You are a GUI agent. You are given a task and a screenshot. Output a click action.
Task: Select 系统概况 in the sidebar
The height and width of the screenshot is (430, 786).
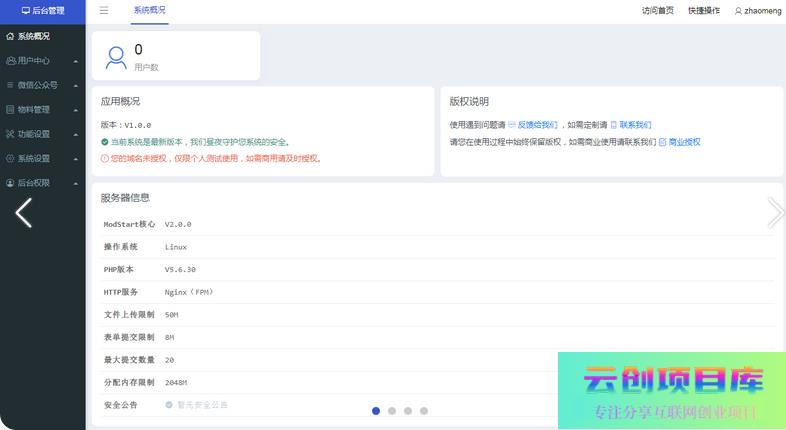coord(43,36)
